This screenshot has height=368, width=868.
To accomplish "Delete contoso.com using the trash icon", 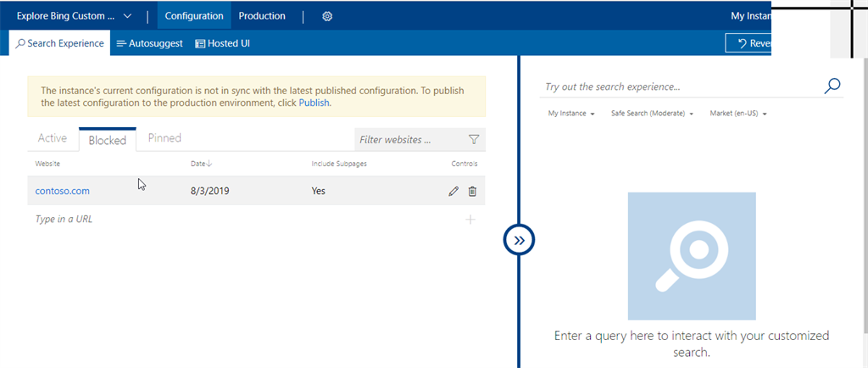I will point(472,192).
